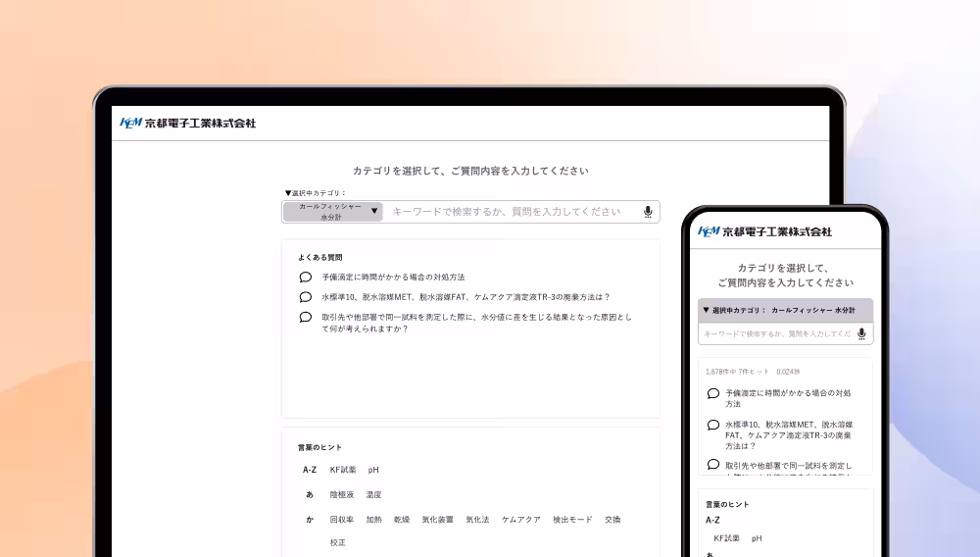
Task: Select the ケムアクア keyword hint
Action: tap(520, 520)
